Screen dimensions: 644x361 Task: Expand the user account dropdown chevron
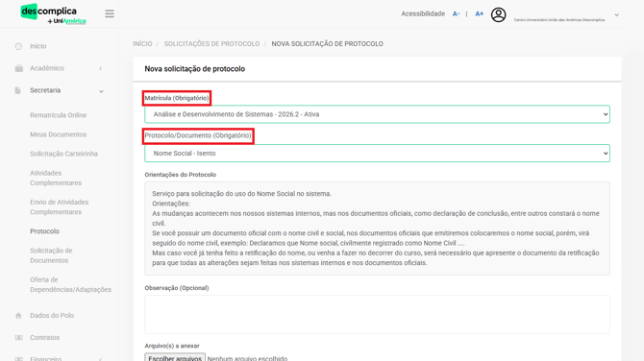click(616, 14)
